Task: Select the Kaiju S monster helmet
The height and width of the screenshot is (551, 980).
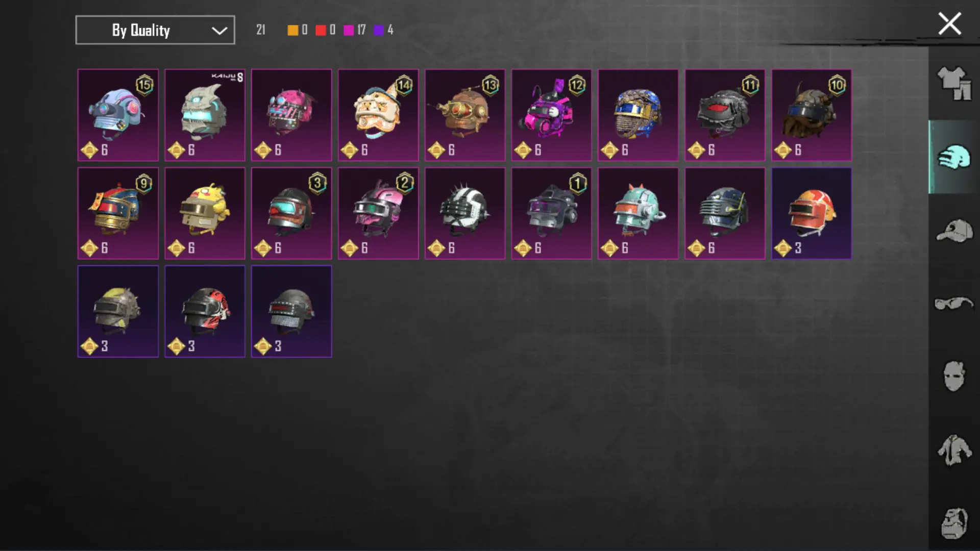Action: (x=205, y=115)
